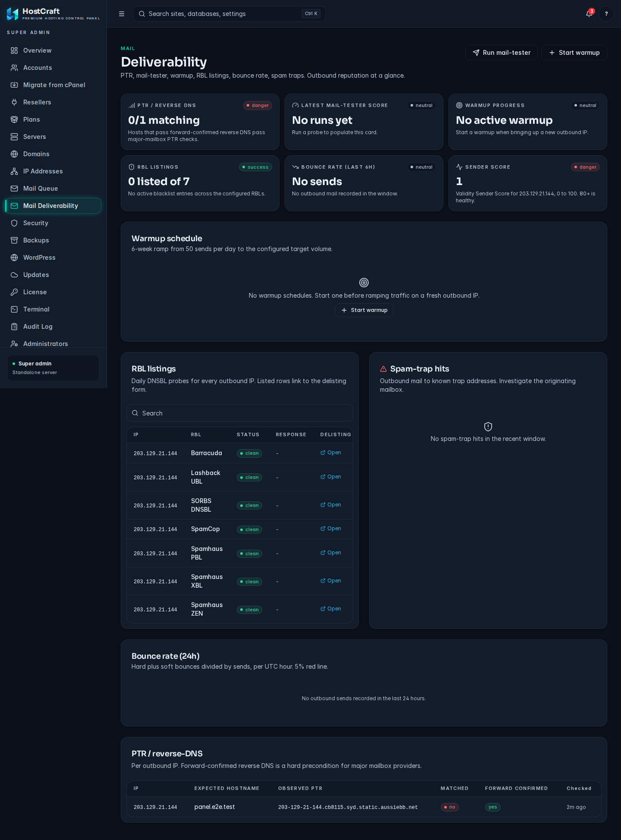This screenshot has width=621, height=840.
Task: Click the Terminal icon in sidebar
Action: click(14, 309)
